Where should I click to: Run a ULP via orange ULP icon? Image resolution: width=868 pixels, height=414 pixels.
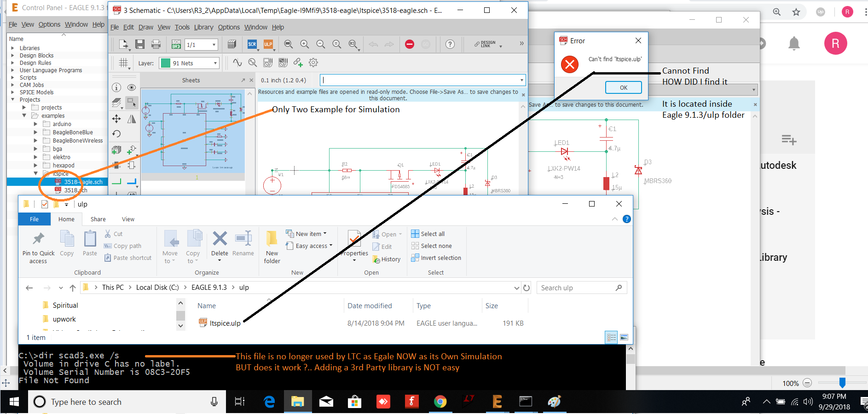[x=268, y=44]
